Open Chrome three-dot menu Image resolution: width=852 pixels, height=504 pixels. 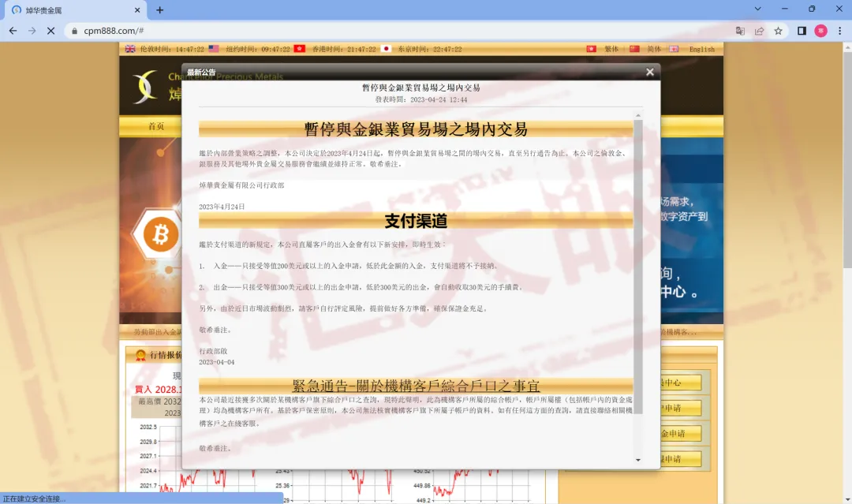tap(839, 31)
